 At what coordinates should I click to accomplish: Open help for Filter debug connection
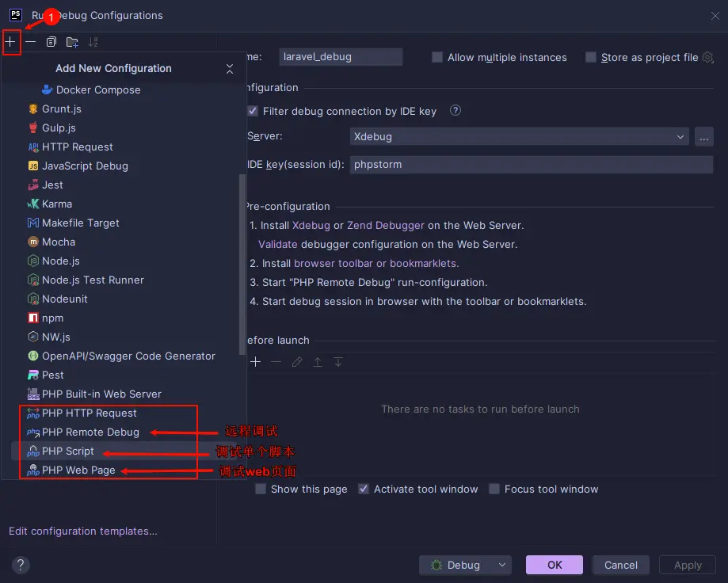pos(455,110)
